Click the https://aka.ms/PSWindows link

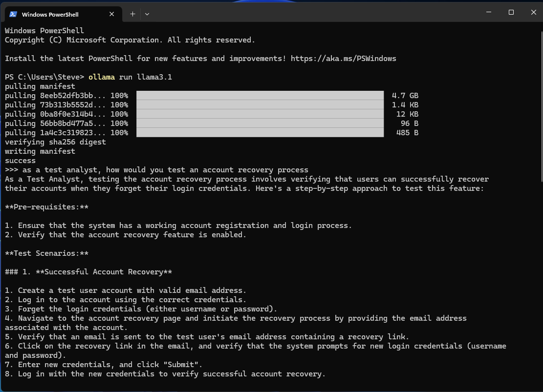[343, 59]
